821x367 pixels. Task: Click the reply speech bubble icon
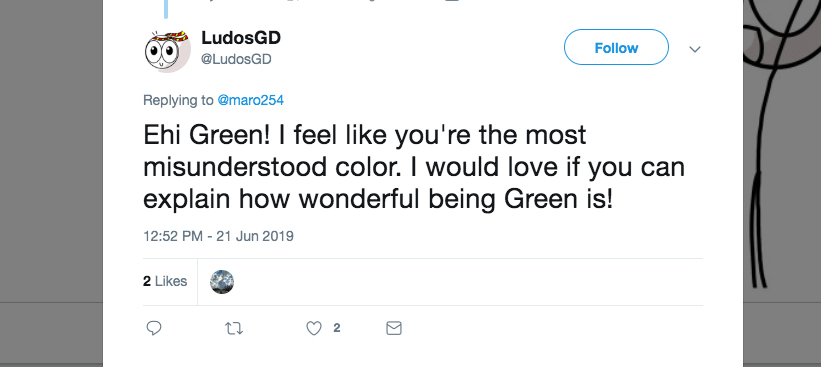[153, 328]
